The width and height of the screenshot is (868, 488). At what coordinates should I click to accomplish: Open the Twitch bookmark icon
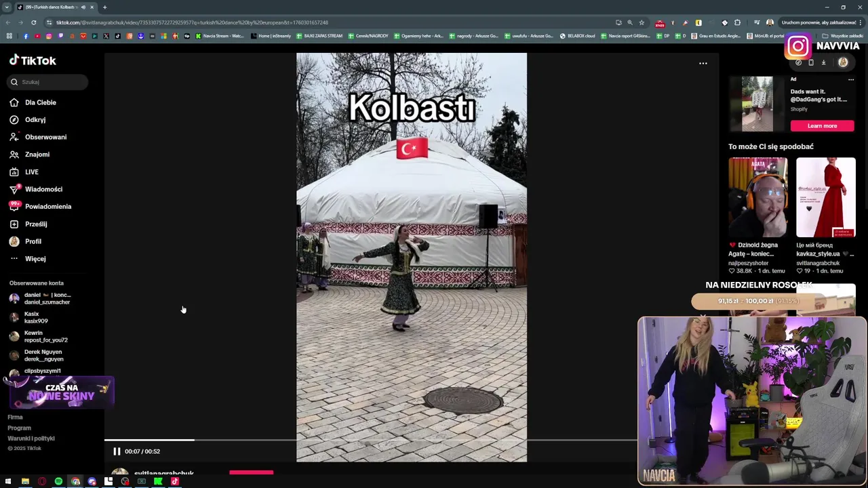pos(60,36)
